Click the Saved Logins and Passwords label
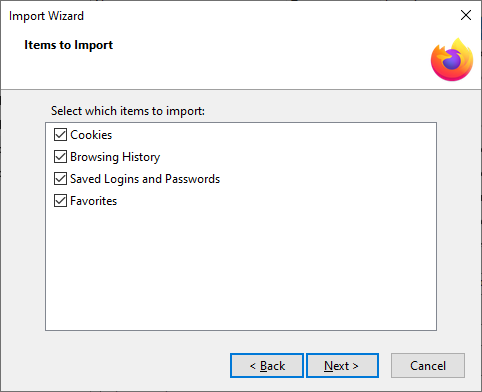The image size is (482, 392). (x=145, y=179)
